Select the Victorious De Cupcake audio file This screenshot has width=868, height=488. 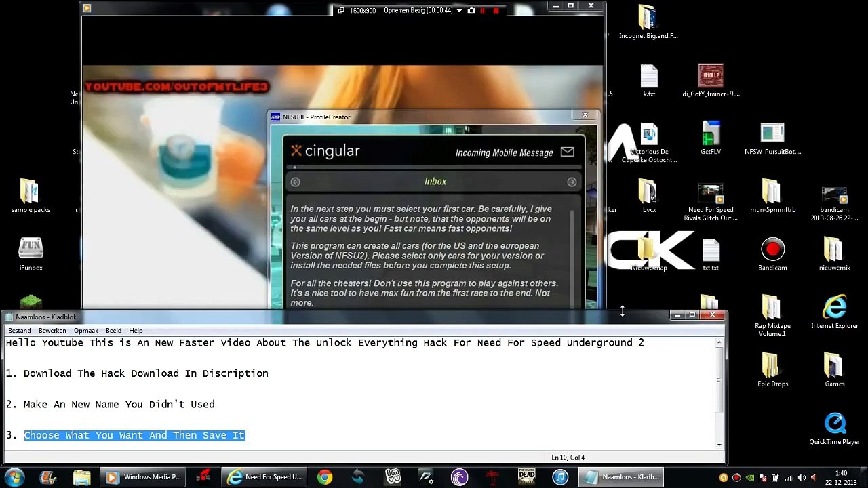click(649, 143)
